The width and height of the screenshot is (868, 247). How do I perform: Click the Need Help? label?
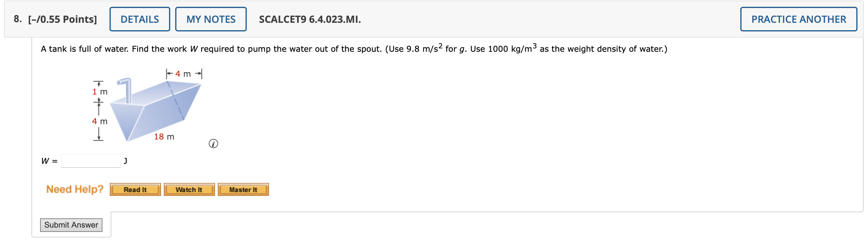[x=75, y=189]
